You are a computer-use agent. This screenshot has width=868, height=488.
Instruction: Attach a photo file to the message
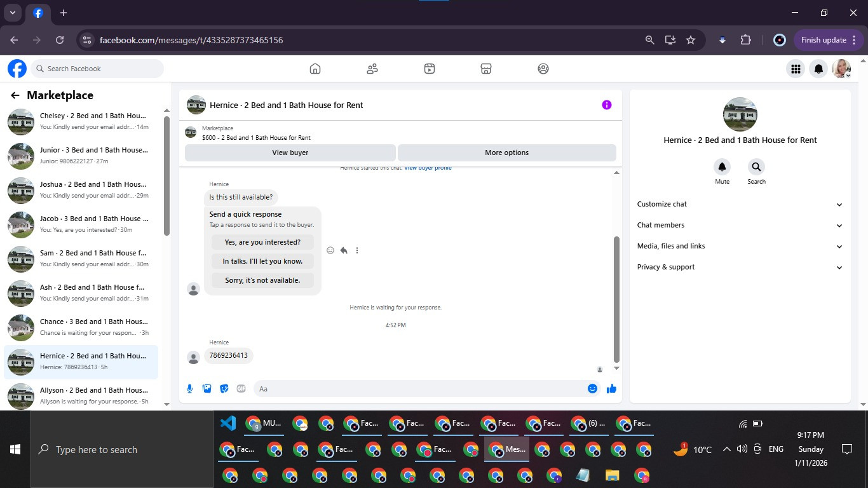coord(207,389)
